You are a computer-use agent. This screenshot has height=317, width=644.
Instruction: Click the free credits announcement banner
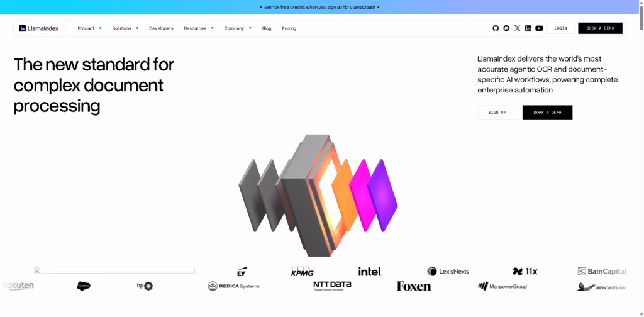[x=319, y=7]
